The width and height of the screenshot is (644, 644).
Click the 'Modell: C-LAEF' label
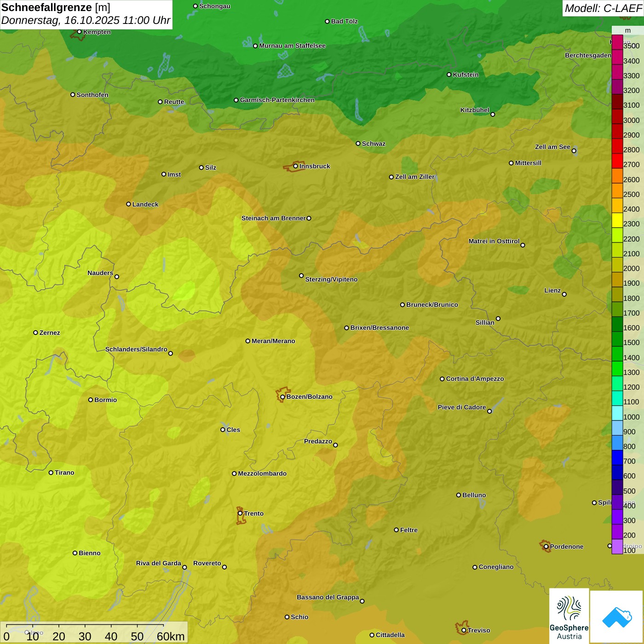[x=603, y=8]
